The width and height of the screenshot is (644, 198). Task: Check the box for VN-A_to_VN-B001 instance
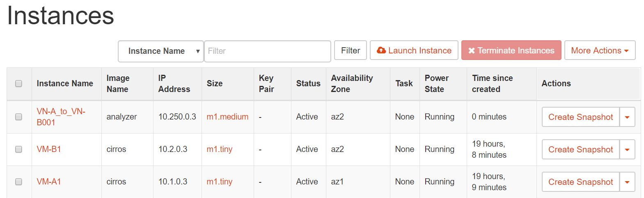pos(18,117)
